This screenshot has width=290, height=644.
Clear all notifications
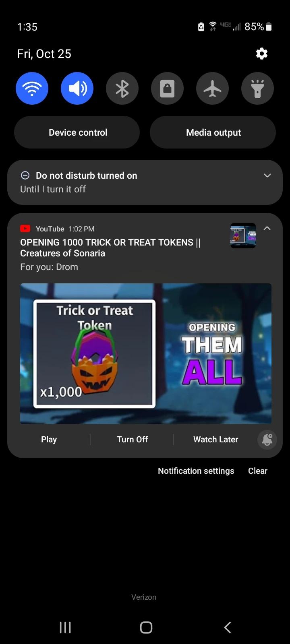258,471
